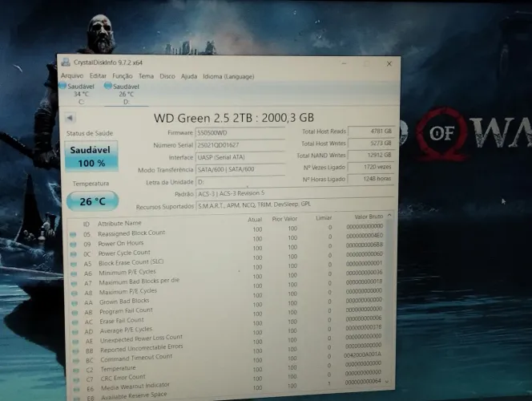This screenshot has height=401, width=532.
Task: Click the Modo Transferência SATA/600 field
Action: point(240,169)
